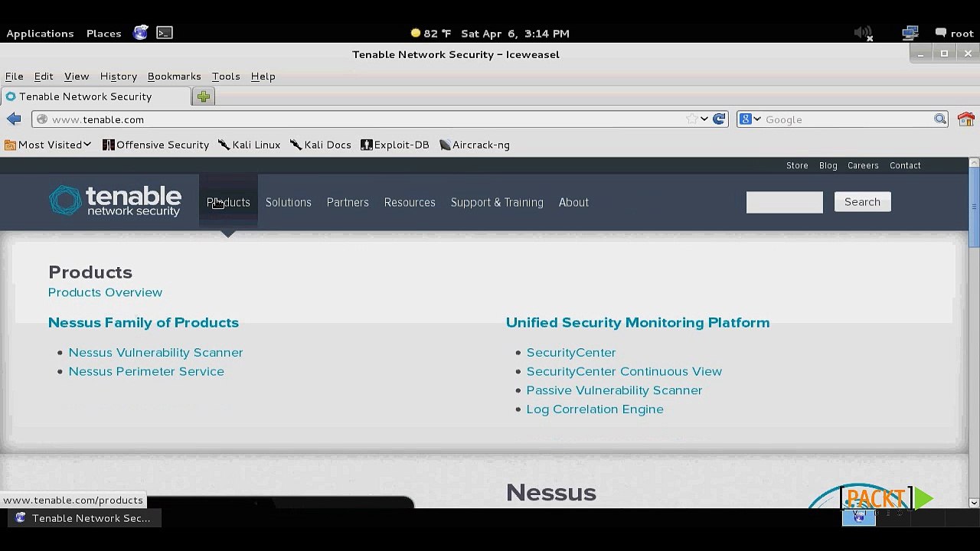Click the vertical page scrollbar thumb
The image size is (980, 551).
click(974, 207)
